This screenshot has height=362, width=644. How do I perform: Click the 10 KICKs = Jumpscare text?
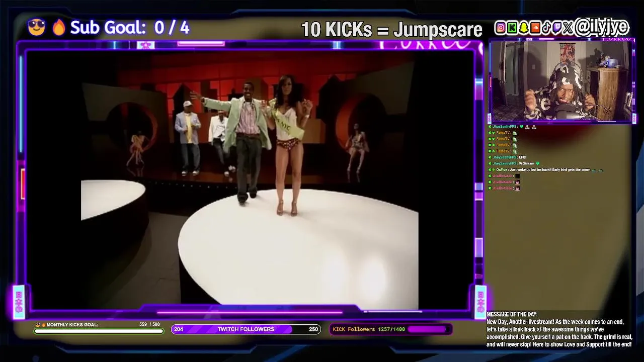pos(391,30)
